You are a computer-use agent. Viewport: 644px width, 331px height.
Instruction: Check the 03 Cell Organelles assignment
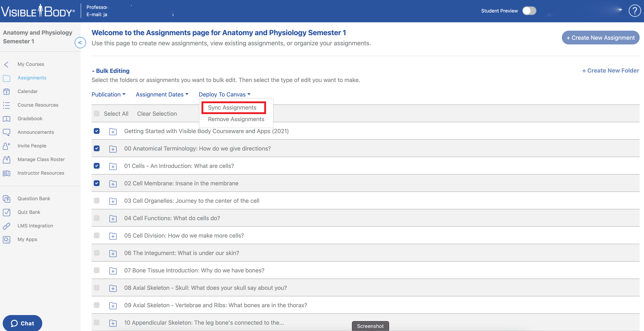(x=96, y=200)
